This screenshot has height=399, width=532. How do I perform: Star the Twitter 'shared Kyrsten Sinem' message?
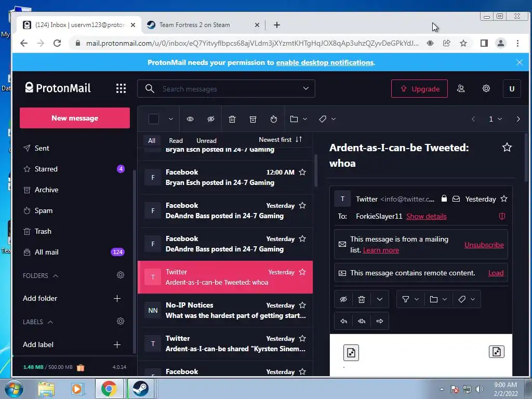tap(302, 338)
